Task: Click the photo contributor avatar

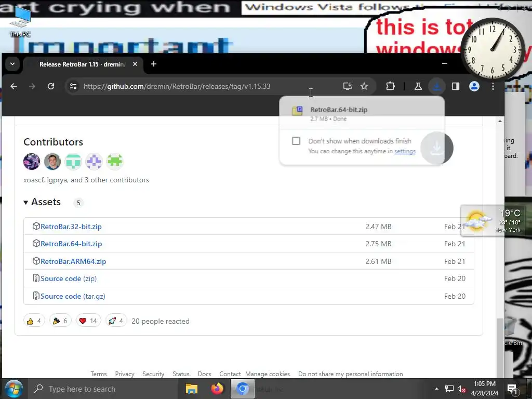Action: [x=52, y=161]
